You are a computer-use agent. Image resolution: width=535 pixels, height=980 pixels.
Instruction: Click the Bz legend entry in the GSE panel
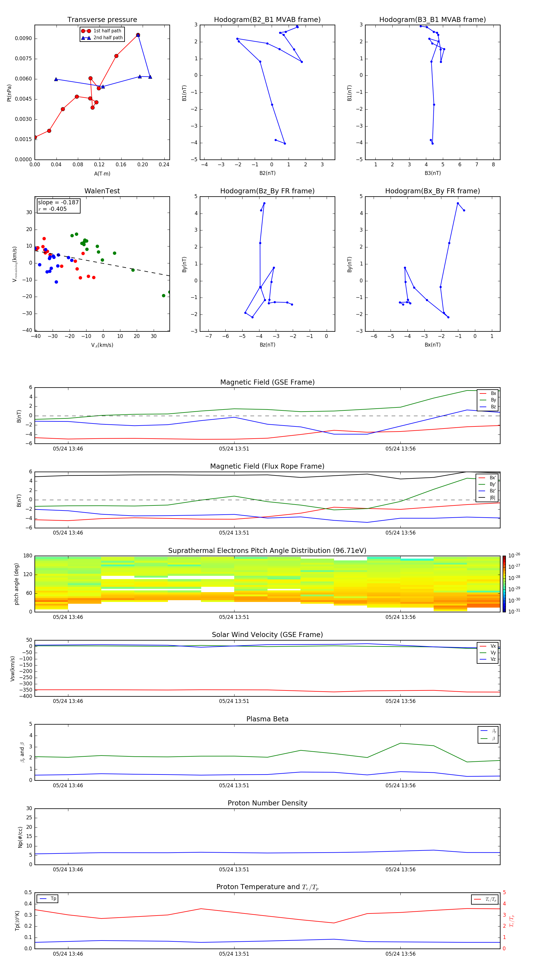point(488,407)
